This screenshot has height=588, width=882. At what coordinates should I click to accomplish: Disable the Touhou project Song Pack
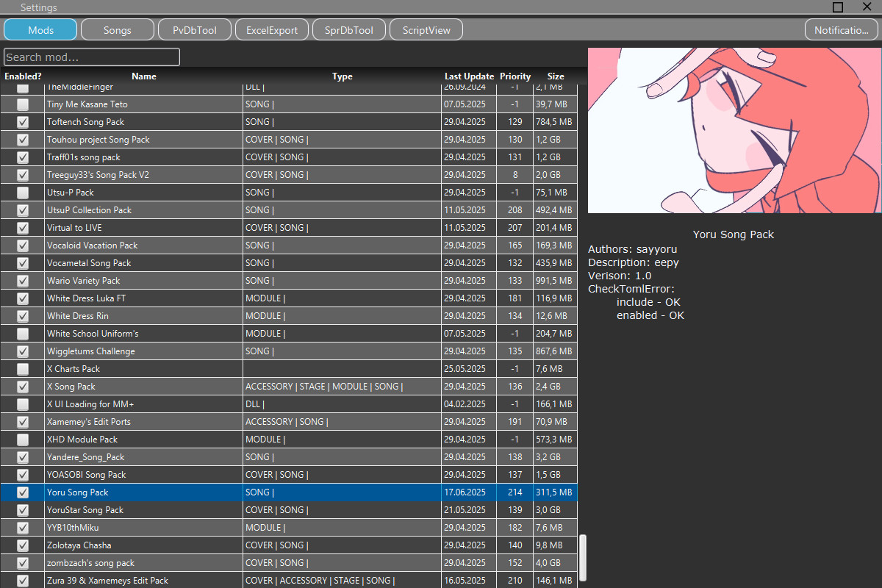tap(22, 139)
